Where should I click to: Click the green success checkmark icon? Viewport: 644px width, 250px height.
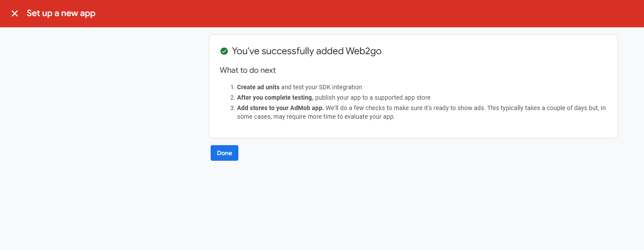224,51
